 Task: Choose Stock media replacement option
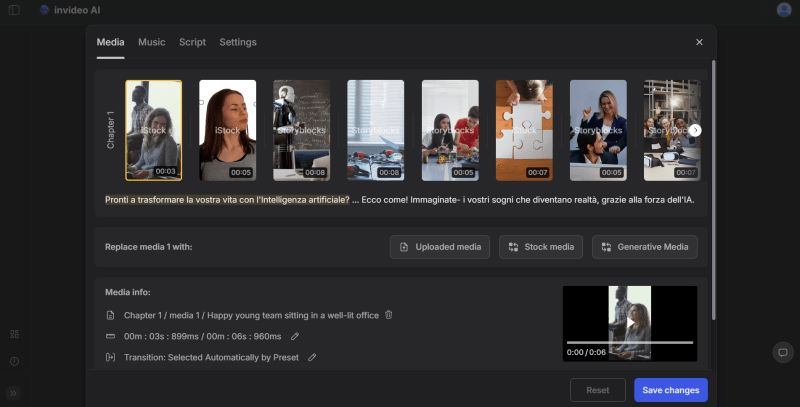541,247
